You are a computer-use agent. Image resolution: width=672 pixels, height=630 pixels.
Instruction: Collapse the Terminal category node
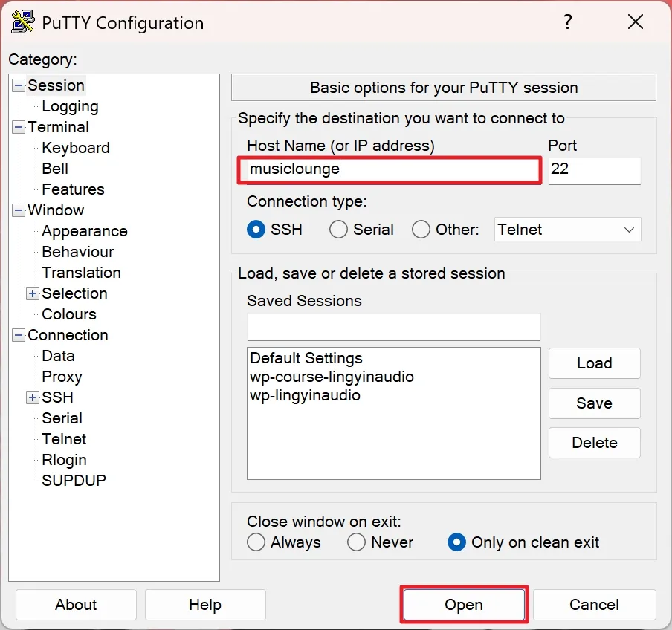coord(19,127)
